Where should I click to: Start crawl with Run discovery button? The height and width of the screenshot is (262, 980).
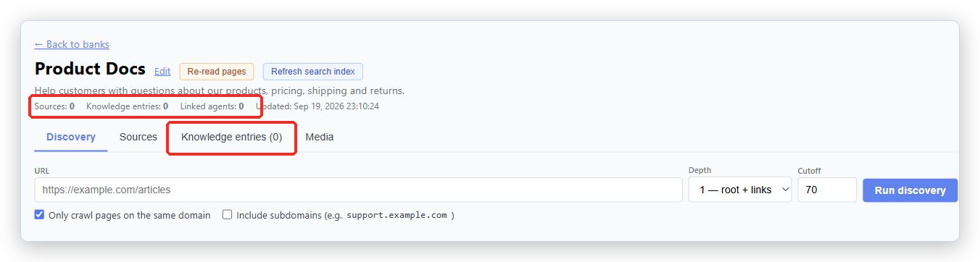tap(910, 190)
